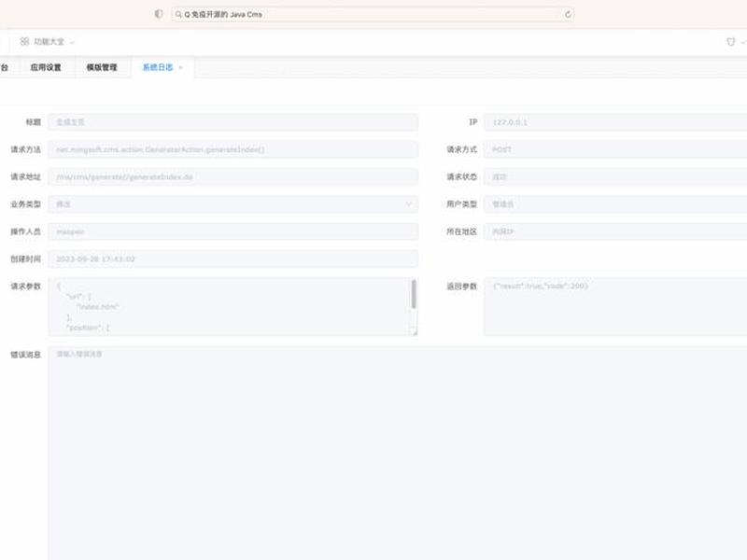The image size is (747, 560).
Task: Click the 返回参数 label text
Action: (x=461, y=287)
